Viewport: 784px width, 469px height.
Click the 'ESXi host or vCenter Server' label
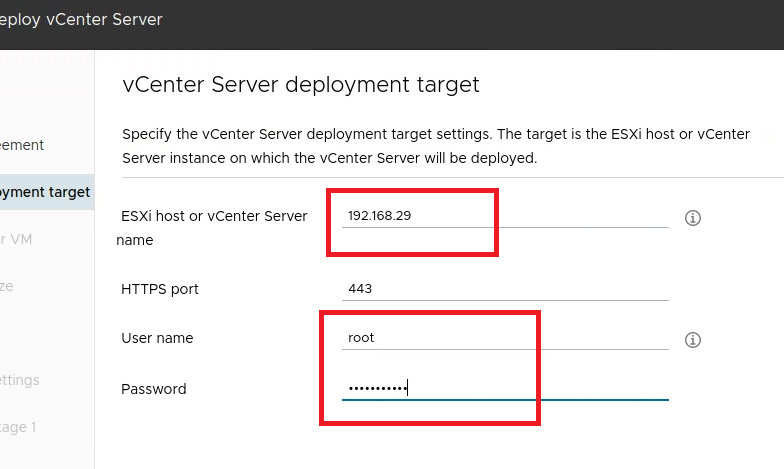(x=214, y=216)
